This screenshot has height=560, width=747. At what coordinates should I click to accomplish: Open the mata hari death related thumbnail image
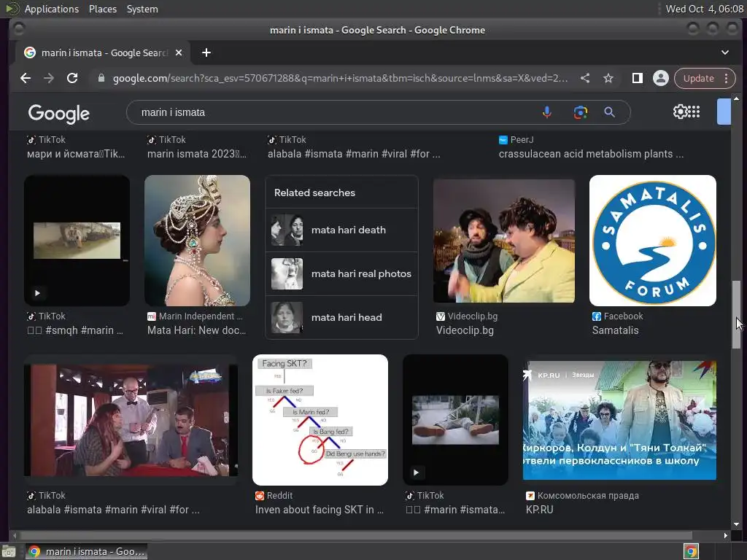point(287,230)
